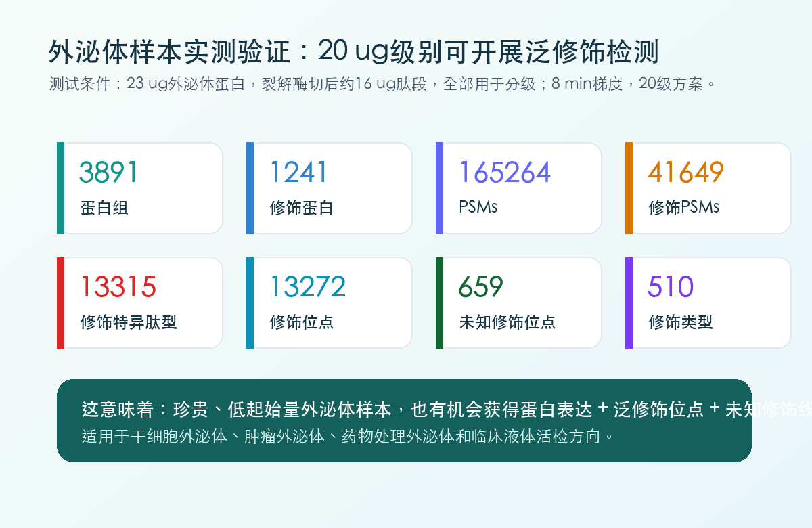Viewport: 812px width, 528px height.
Task: Click the 510 value
Action: click(671, 287)
